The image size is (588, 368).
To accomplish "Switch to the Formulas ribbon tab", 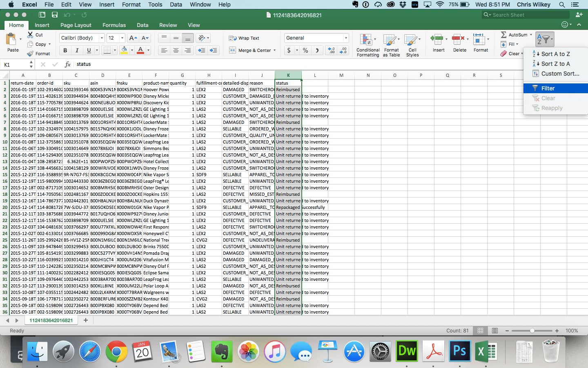I will pos(114,25).
